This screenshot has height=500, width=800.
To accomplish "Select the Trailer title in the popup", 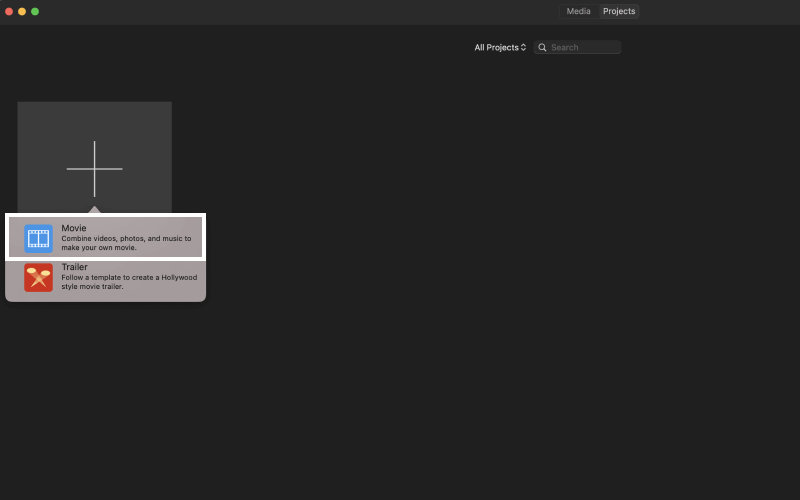I will tap(74, 267).
